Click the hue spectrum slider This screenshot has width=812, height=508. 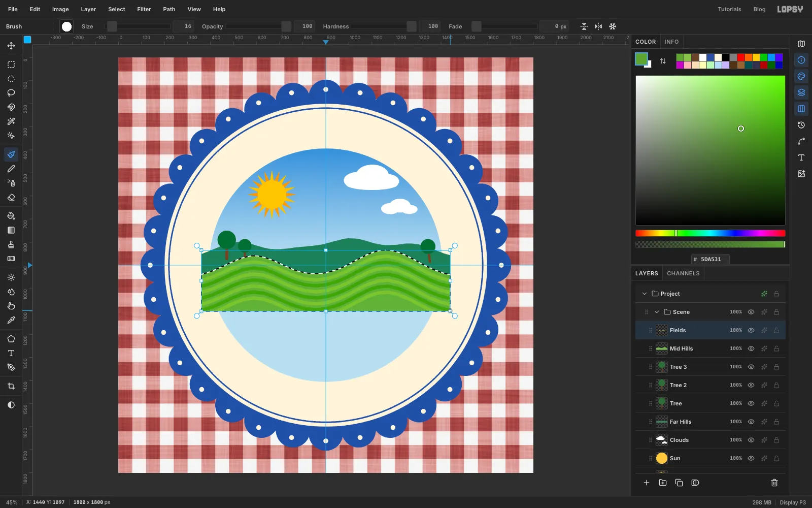point(710,233)
